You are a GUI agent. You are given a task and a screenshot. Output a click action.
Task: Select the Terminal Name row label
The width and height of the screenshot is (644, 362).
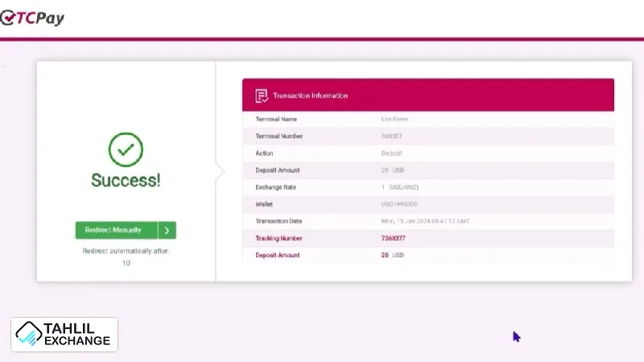[x=276, y=119]
